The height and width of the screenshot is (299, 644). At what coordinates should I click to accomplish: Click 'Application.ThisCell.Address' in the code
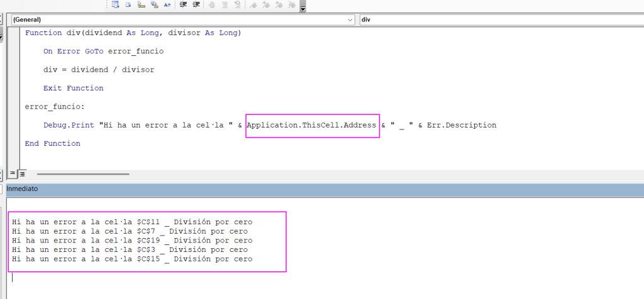(312, 125)
